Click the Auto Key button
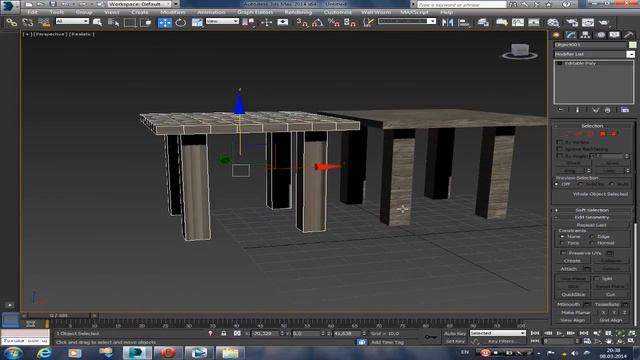Screen dimensions: 640x360 [455, 333]
